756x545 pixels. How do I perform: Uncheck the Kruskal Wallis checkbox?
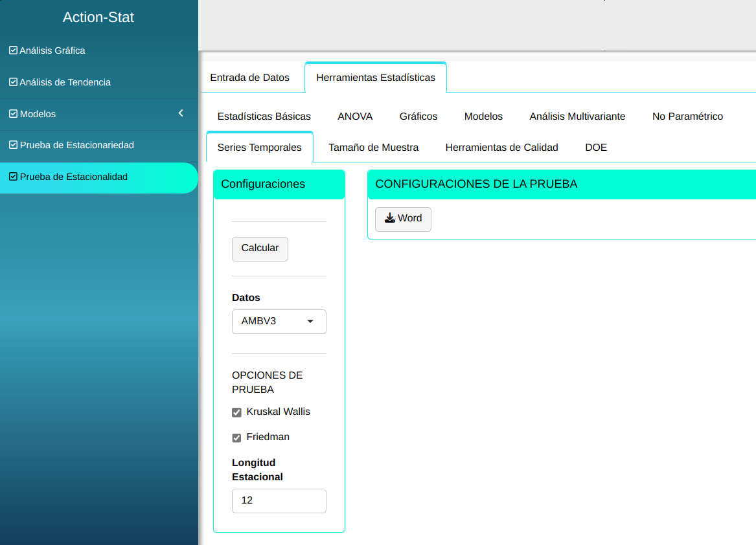pos(236,412)
